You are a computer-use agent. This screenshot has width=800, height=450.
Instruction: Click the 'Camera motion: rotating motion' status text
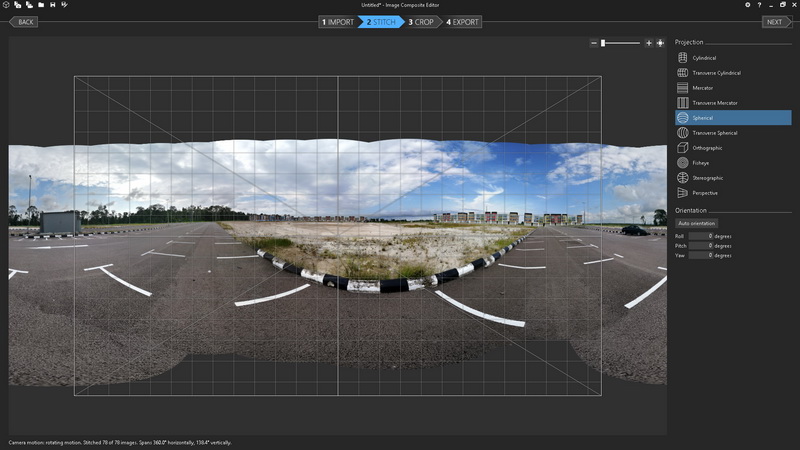[x=44, y=443]
